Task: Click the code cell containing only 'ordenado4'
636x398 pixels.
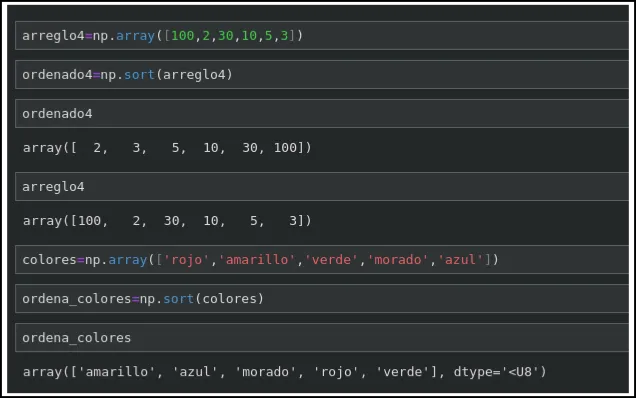Action: tap(322, 114)
